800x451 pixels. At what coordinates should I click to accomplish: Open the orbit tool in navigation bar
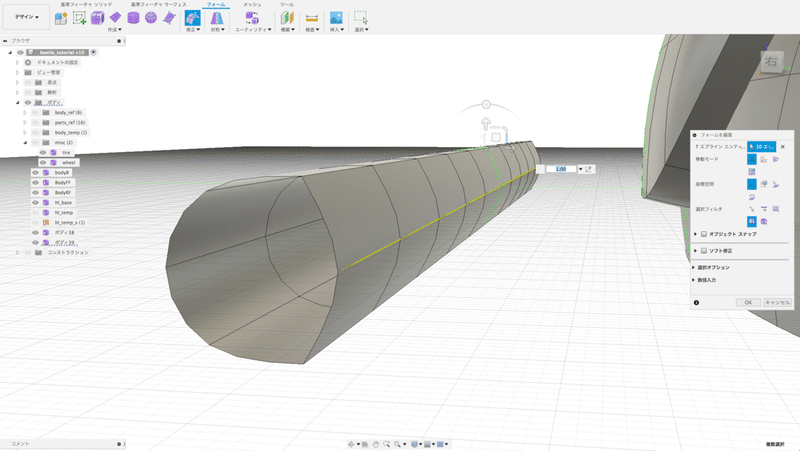coord(351,444)
